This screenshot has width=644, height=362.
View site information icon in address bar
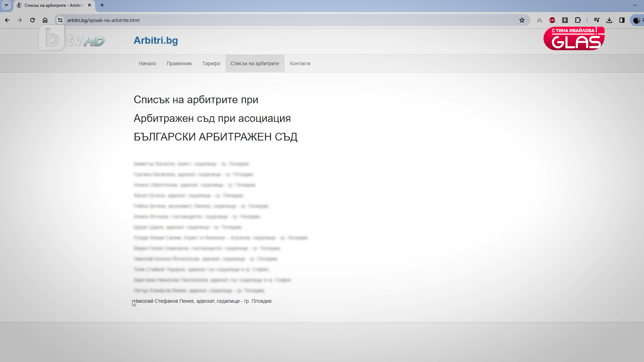[x=60, y=20]
